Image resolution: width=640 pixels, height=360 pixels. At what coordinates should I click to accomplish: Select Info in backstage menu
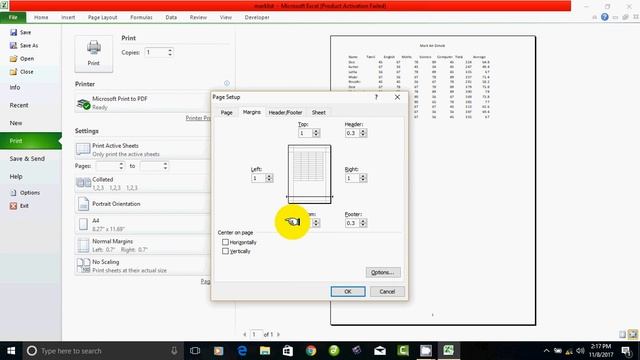click(x=15, y=87)
